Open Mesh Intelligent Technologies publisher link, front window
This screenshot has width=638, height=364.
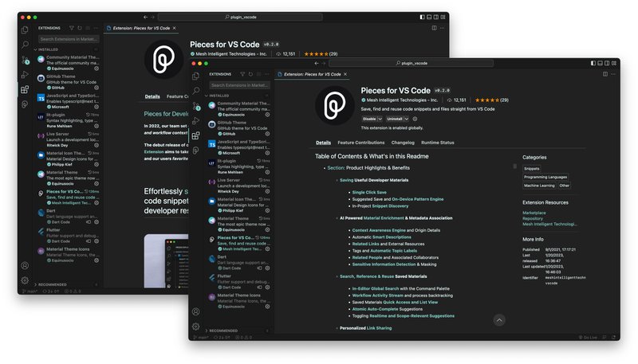402,100
